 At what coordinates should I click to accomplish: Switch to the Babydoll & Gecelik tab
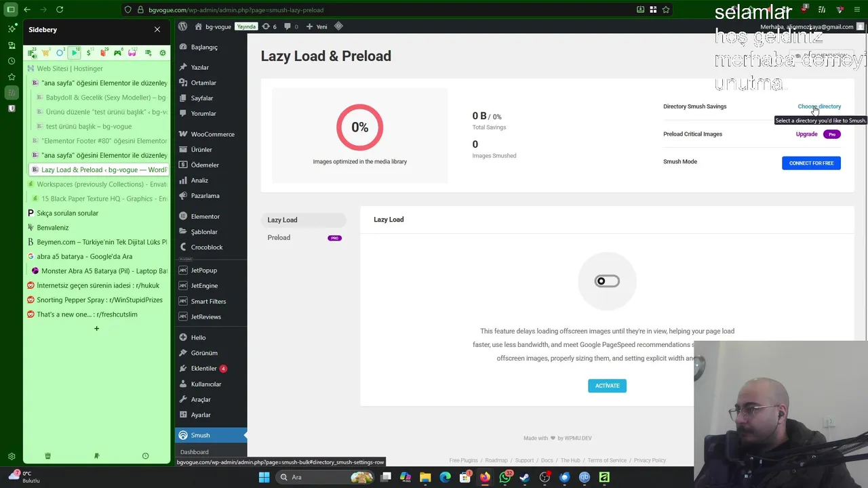pos(100,98)
